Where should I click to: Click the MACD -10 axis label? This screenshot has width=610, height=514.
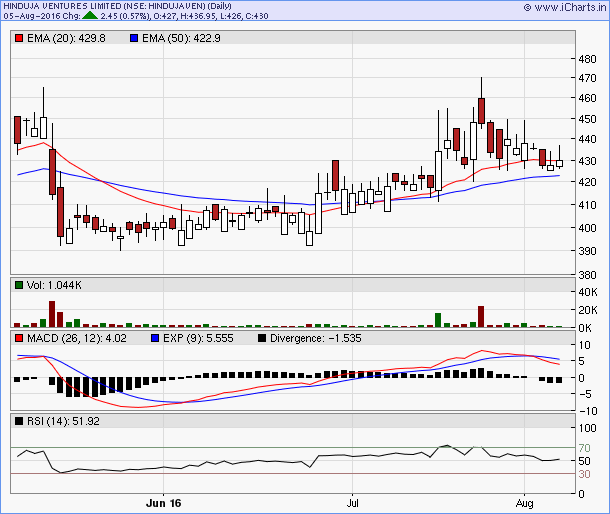tap(588, 411)
